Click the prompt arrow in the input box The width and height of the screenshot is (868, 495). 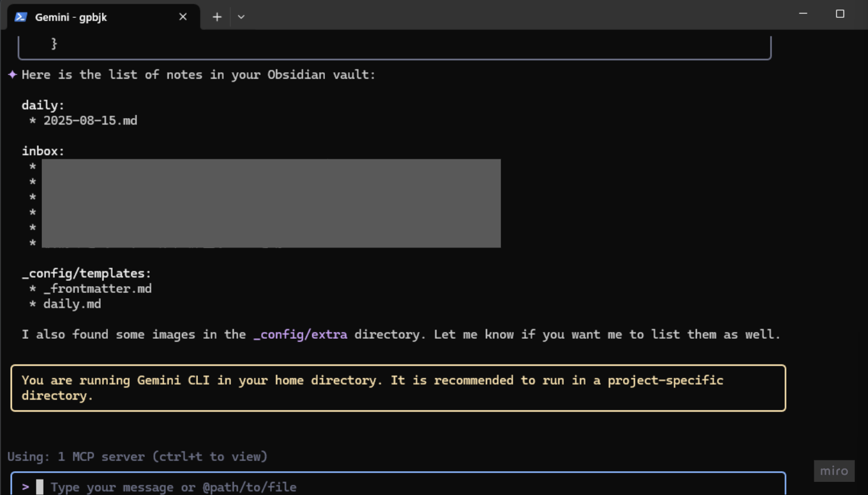click(x=26, y=487)
